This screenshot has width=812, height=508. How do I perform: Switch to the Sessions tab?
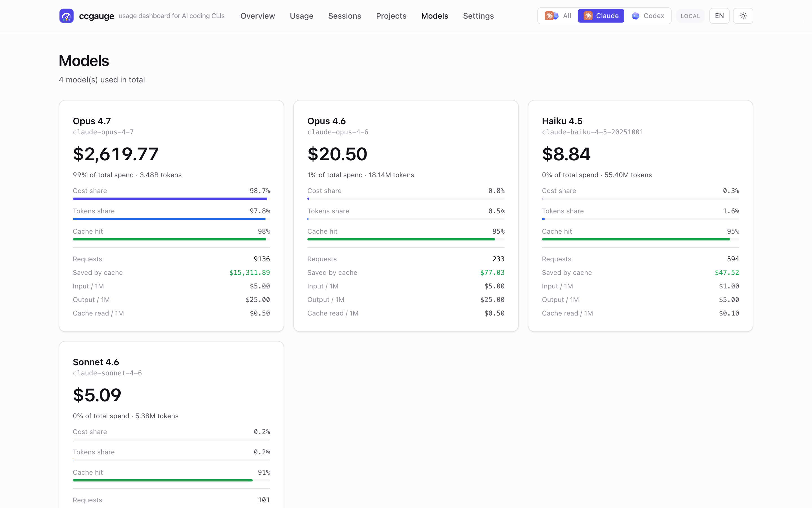[x=344, y=16]
